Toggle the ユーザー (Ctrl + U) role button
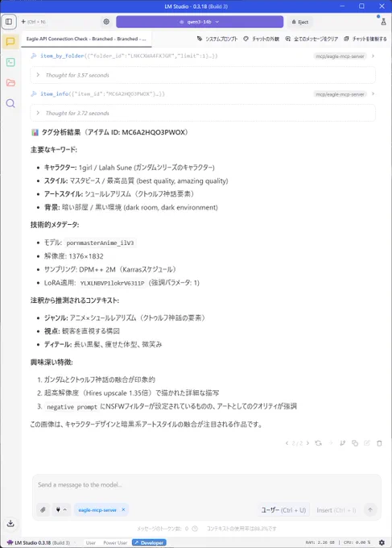 point(283,510)
